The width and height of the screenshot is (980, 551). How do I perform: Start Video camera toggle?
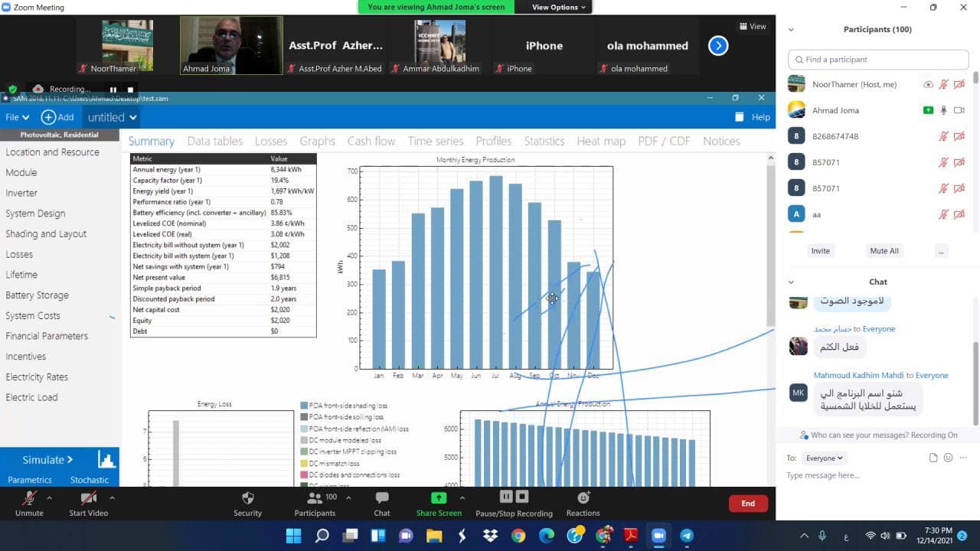click(x=88, y=498)
